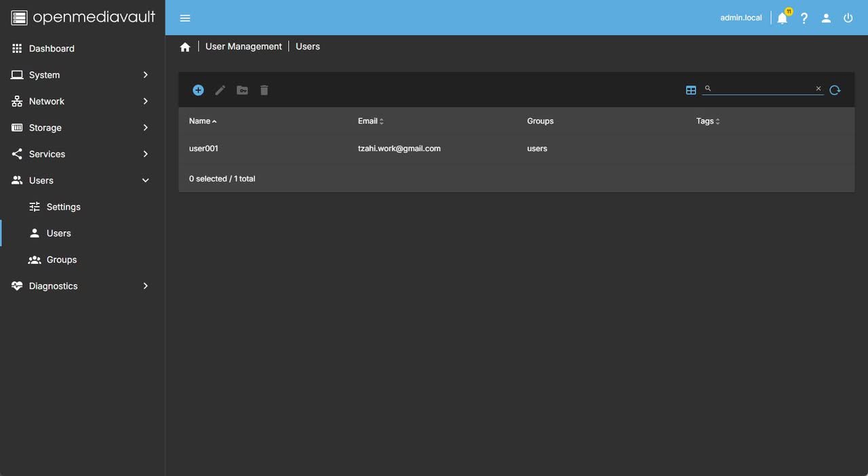The width and height of the screenshot is (868, 476).
Task: Open the notifications bell
Action: coord(783,18)
